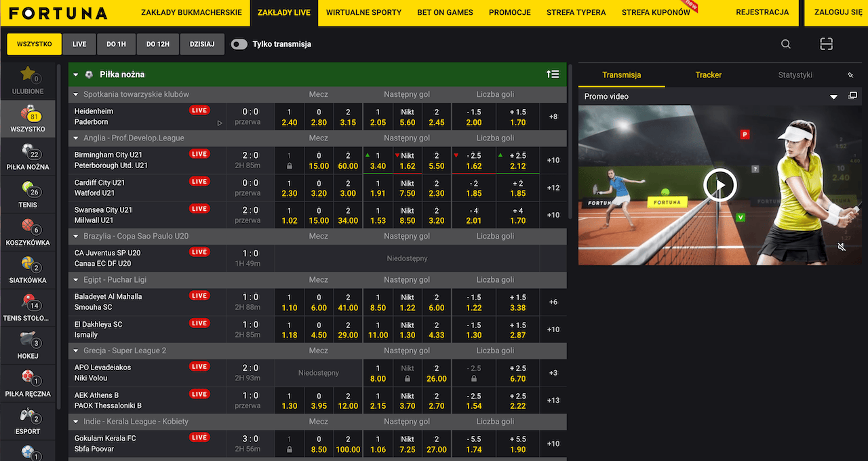Bet Nikt next goal 1.62 Birmingham

tap(408, 161)
